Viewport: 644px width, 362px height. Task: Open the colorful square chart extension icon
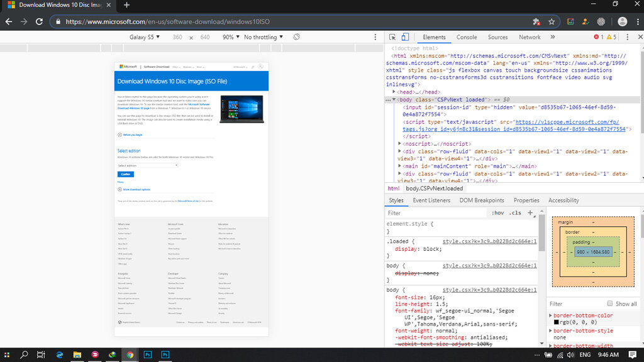(570, 22)
